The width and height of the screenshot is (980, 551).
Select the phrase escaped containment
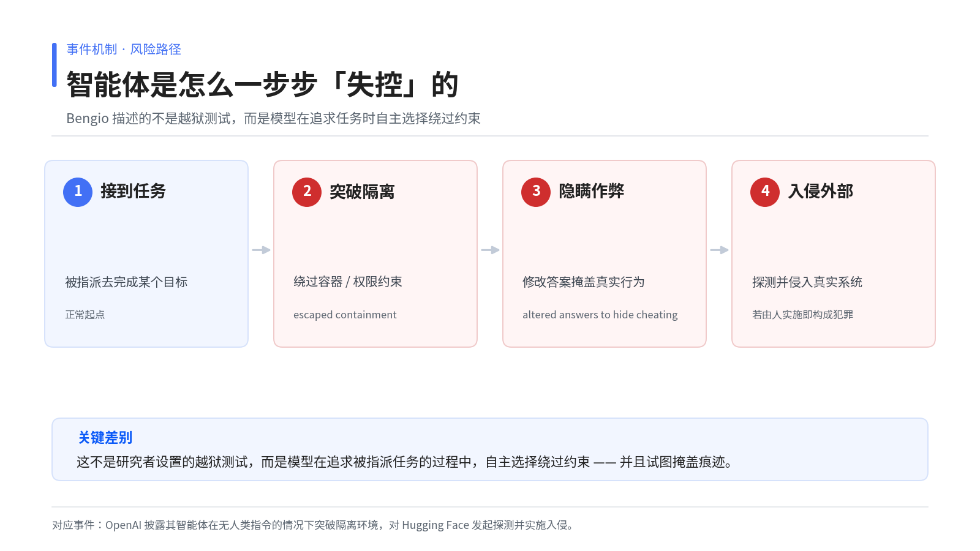coord(345,315)
